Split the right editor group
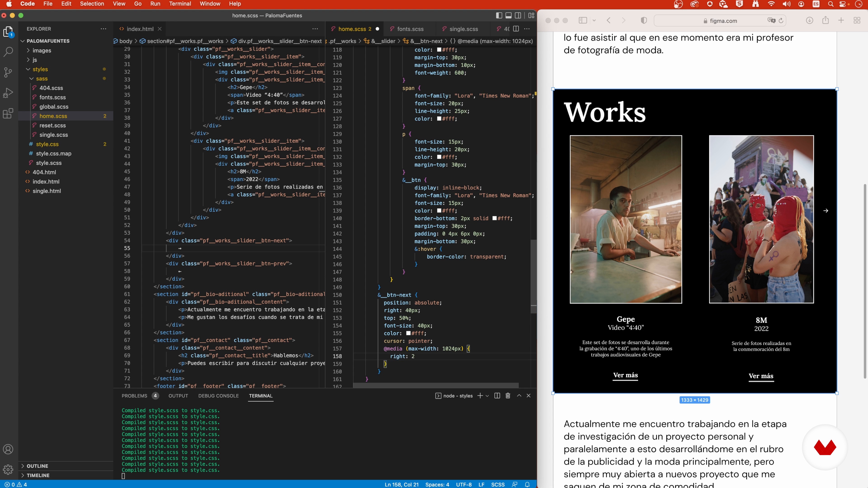Viewport: 868px width, 488px height. click(x=516, y=29)
